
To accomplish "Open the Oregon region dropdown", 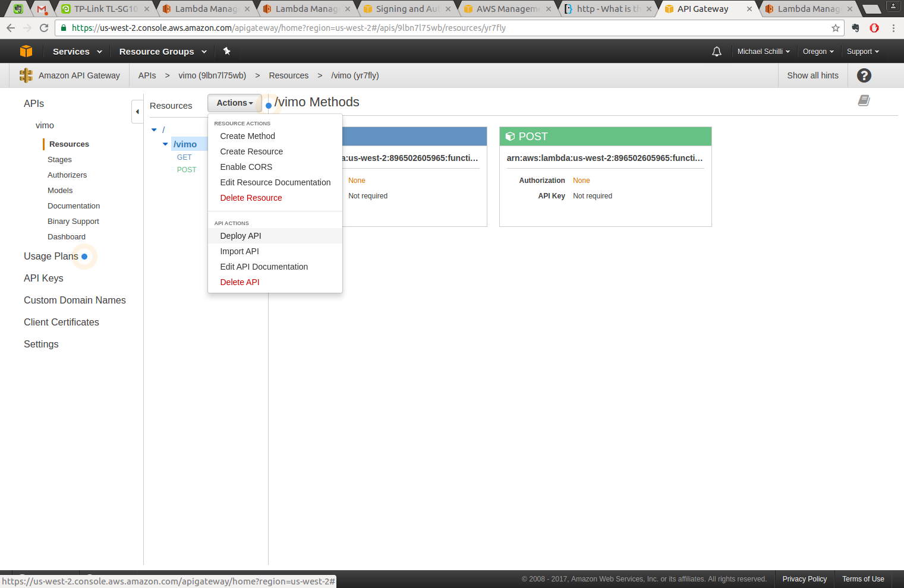I will pos(818,52).
